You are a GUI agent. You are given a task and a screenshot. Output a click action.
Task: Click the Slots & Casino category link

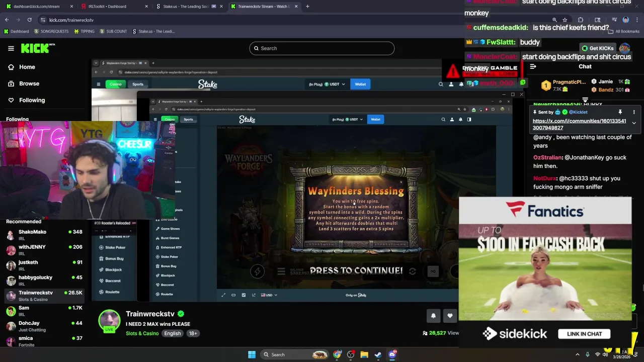click(x=142, y=333)
